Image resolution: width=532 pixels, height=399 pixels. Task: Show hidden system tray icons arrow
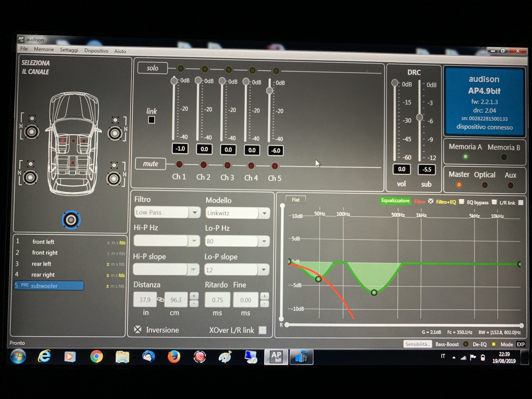point(454,358)
